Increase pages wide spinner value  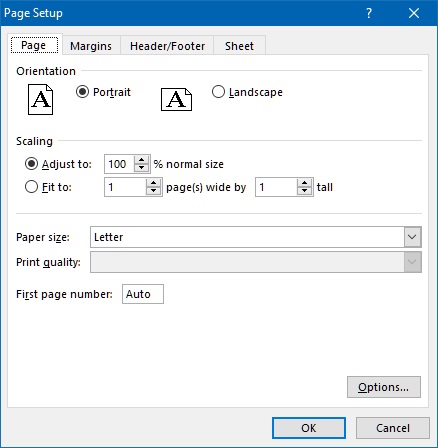(x=153, y=183)
